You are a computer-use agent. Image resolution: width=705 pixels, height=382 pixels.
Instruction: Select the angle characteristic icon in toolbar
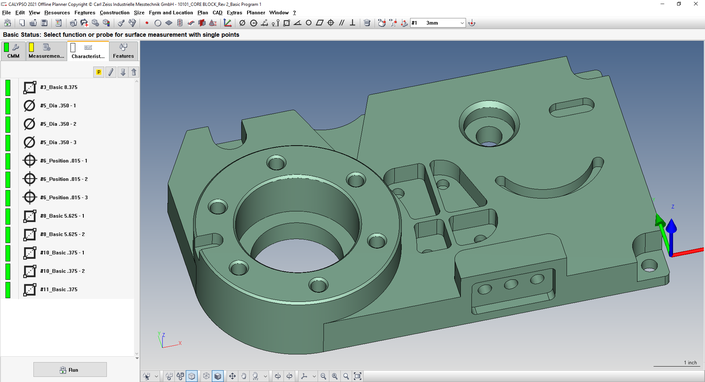click(x=297, y=23)
